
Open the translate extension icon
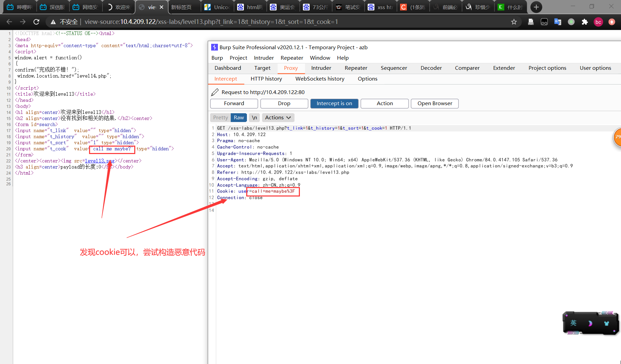tap(558, 22)
